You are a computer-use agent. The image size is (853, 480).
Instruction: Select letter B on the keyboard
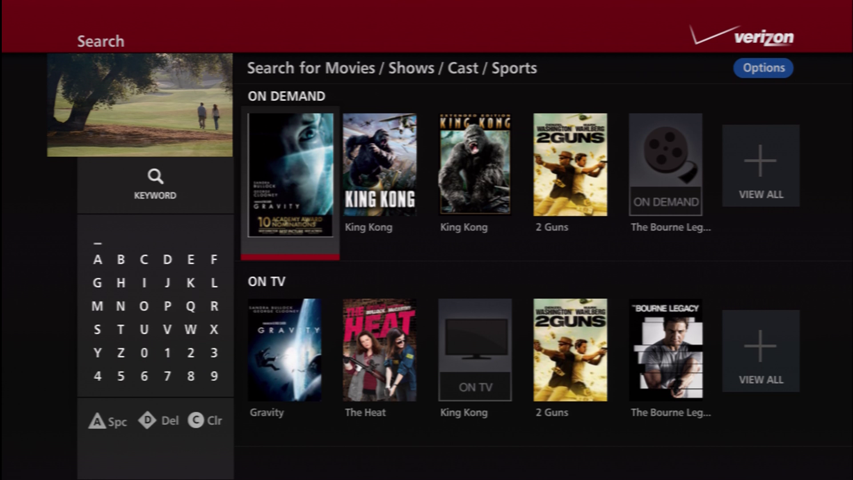click(121, 260)
